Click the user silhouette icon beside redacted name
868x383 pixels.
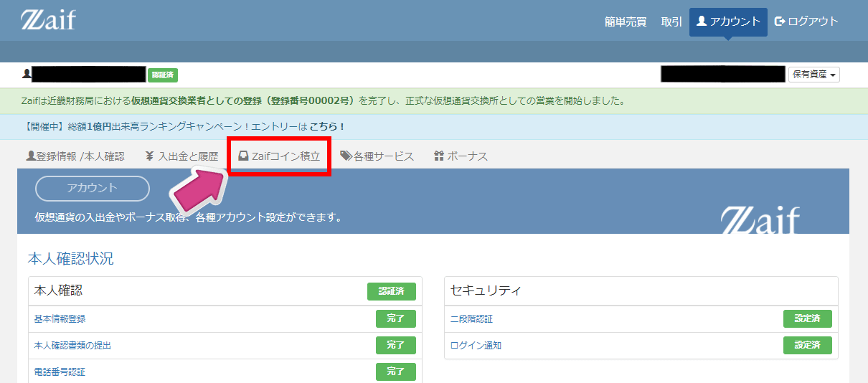click(x=27, y=74)
